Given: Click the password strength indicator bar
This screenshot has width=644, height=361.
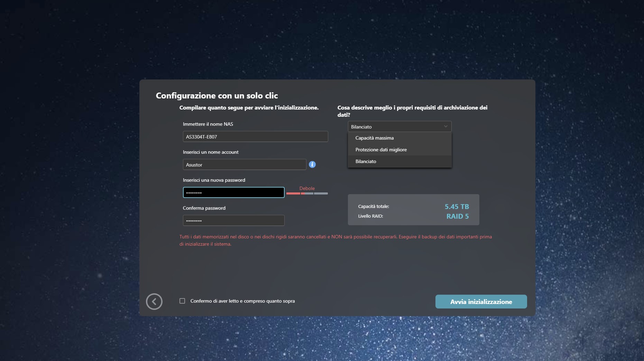Looking at the screenshot, I should 307,193.
